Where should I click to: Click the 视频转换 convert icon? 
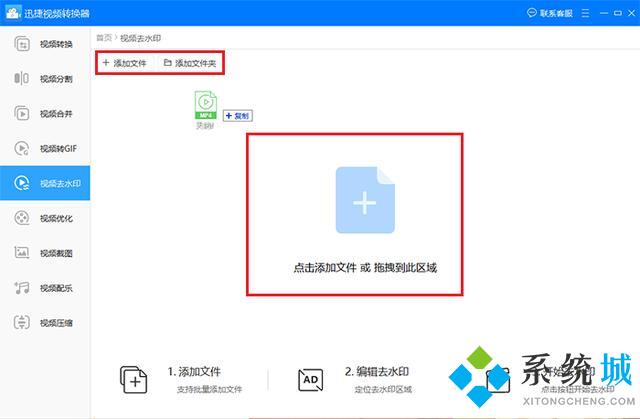(x=22, y=44)
